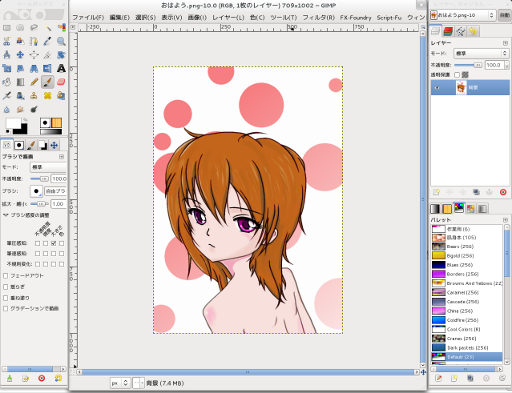Toggle the first 不規則変化 checkbox
Screen dimensions: 512x393
pos(37,264)
